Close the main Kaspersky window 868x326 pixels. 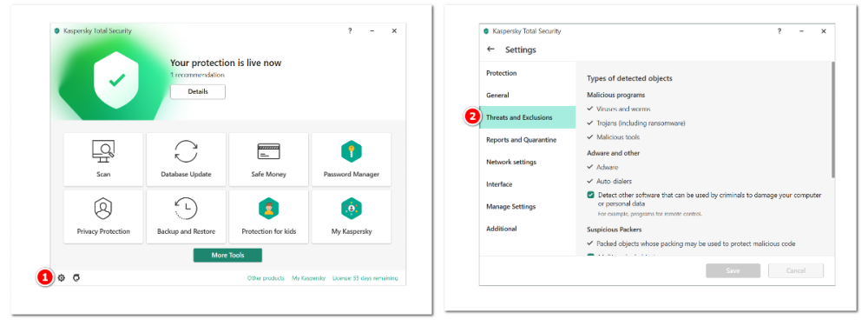(x=394, y=31)
